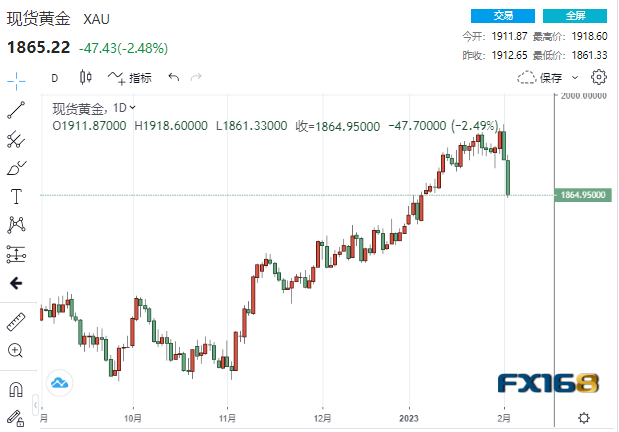Click the current price 1865.22
The height and width of the screenshot is (432, 619).
[x=38, y=48]
